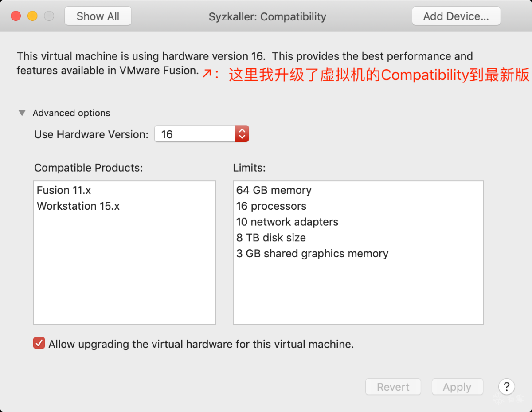Minimize the window with the yellow button
532x412 pixels.
pyautogui.click(x=32, y=16)
